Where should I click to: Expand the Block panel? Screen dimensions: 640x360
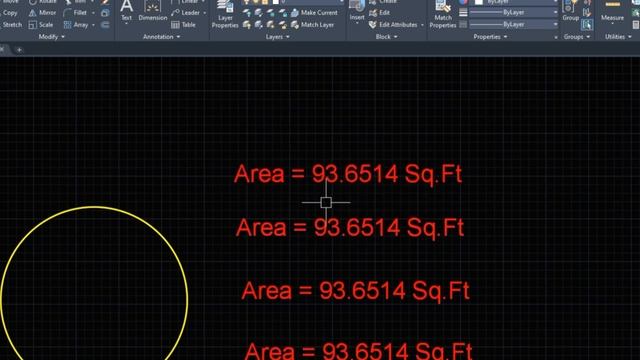[386, 37]
